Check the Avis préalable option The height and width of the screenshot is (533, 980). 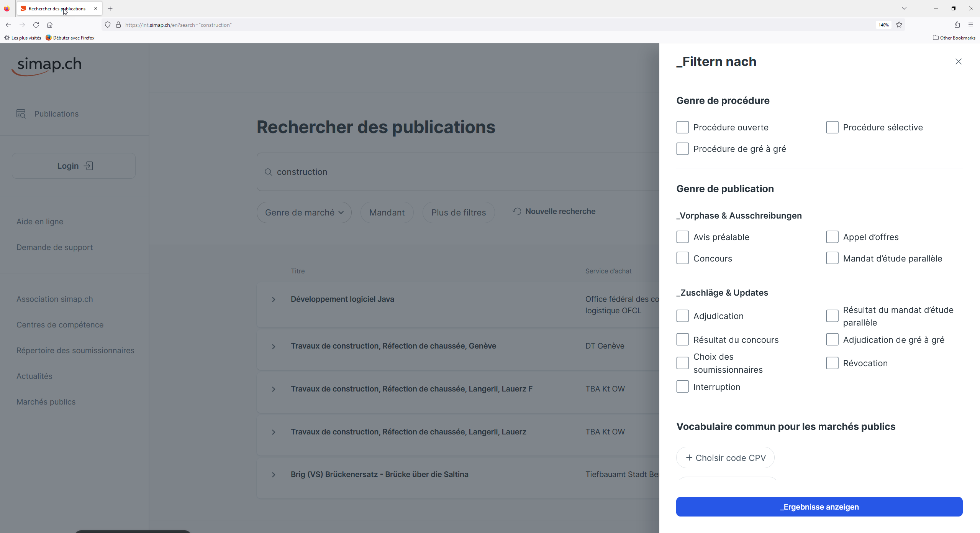click(x=682, y=237)
